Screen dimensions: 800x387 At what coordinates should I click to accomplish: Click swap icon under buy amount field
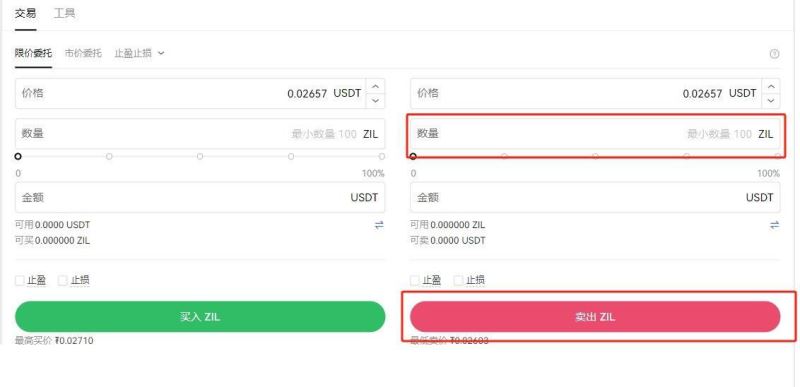click(x=379, y=225)
